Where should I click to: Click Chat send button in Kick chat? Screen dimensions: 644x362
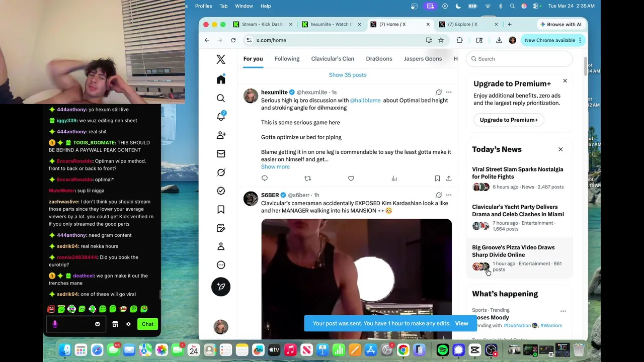pos(147,324)
